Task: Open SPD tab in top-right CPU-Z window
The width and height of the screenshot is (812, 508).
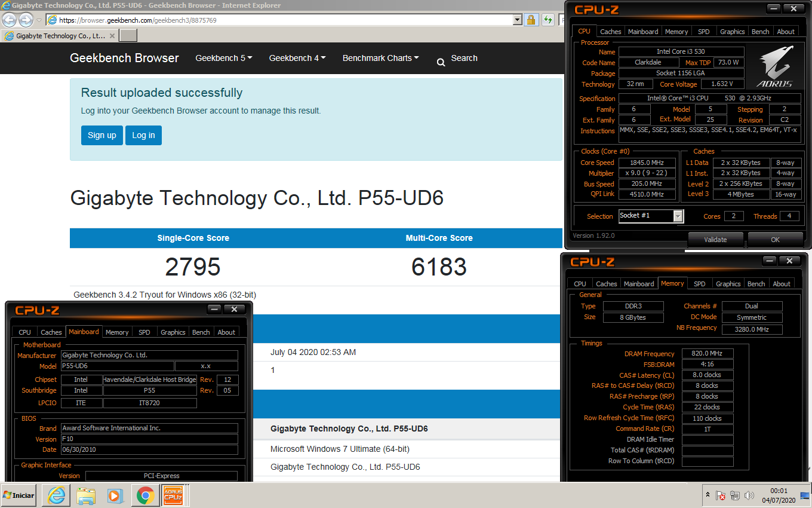Action: click(704, 32)
